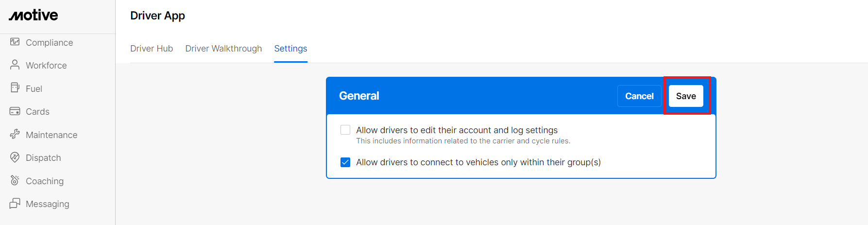This screenshot has height=225, width=868.
Task: Open the Cards icon in sidebar
Action: coord(15,111)
